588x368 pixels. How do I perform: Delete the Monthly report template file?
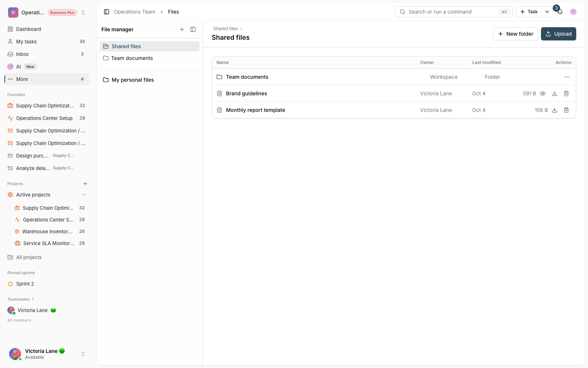(x=566, y=110)
